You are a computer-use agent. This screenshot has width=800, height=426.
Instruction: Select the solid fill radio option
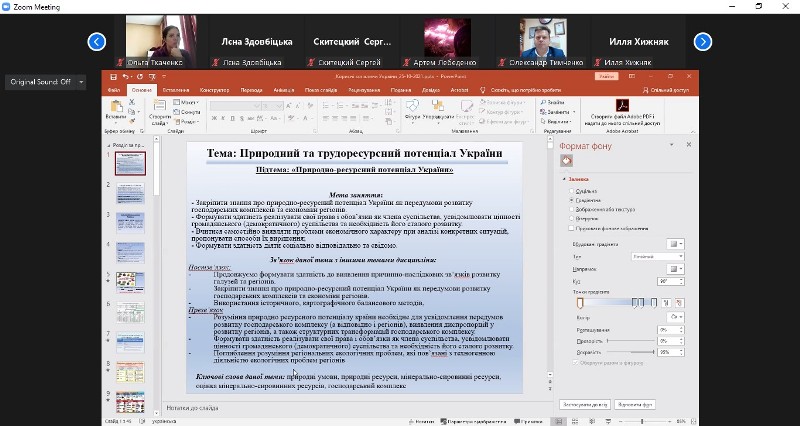click(x=570, y=190)
